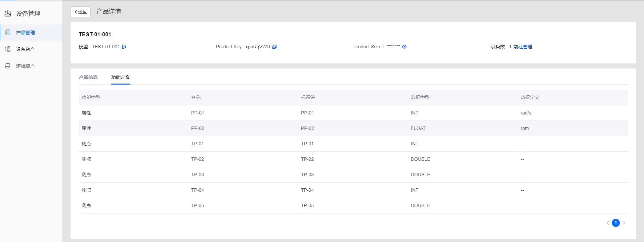Copy the Product Key with copy icon

pyautogui.click(x=274, y=47)
